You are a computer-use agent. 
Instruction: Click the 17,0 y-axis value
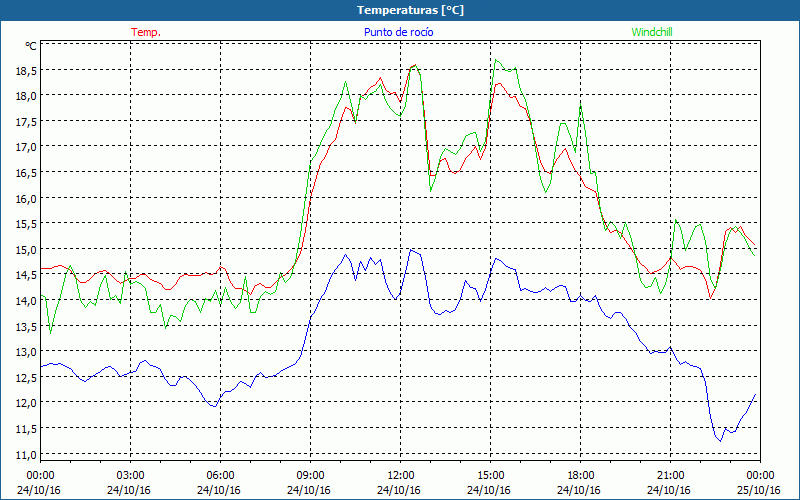pos(27,147)
